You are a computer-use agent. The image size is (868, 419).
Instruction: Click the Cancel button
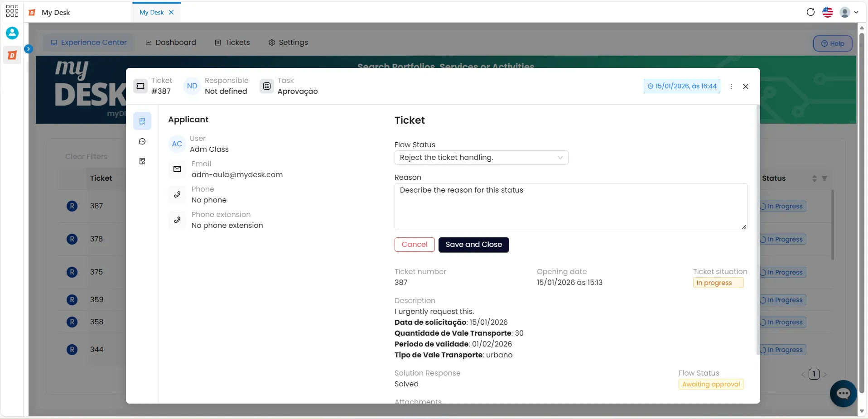click(415, 245)
